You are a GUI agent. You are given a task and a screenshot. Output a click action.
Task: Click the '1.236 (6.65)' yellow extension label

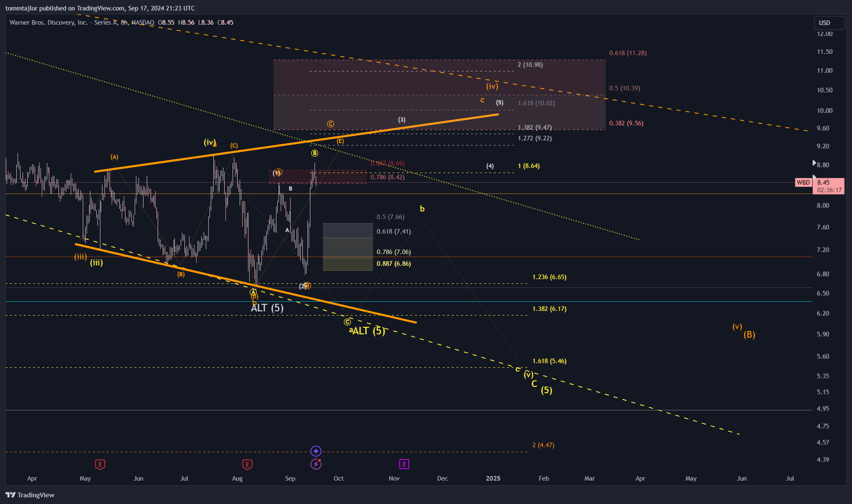[x=549, y=277]
